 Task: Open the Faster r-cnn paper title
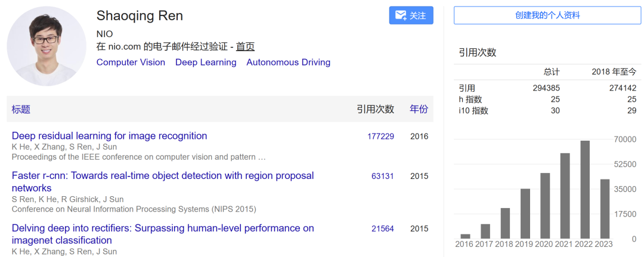click(163, 182)
